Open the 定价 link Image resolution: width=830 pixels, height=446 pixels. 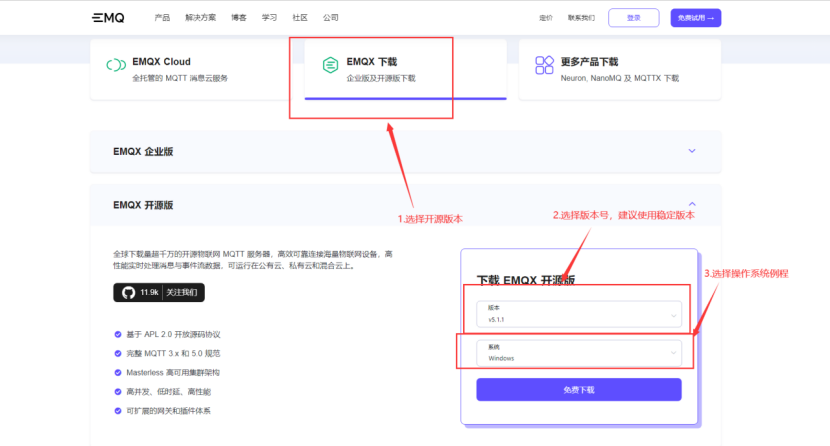click(546, 18)
